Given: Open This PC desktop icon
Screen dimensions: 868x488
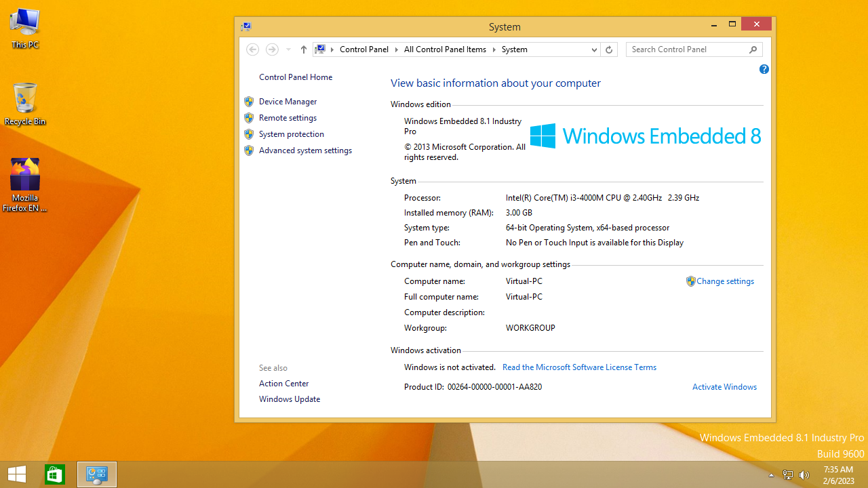Looking at the screenshot, I should (x=25, y=28).
